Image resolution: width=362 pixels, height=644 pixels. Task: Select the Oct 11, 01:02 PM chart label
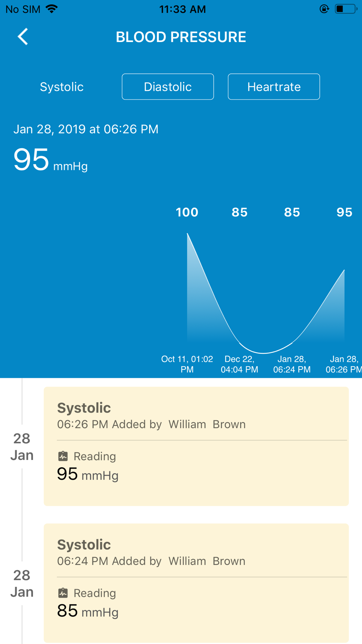click(187, 364)
